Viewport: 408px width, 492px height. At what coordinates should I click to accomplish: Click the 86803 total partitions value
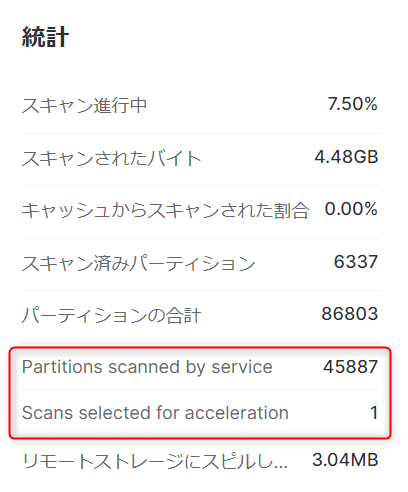point(350,314)
